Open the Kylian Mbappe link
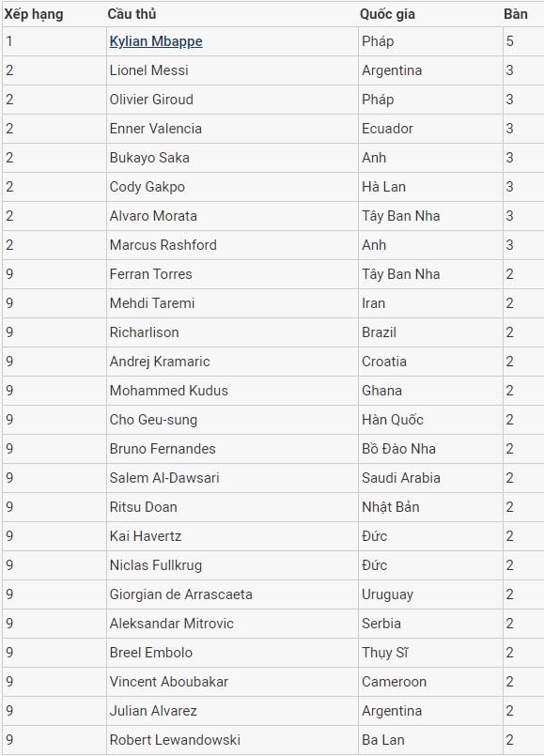The image size is (544, 756). [156, 41]
